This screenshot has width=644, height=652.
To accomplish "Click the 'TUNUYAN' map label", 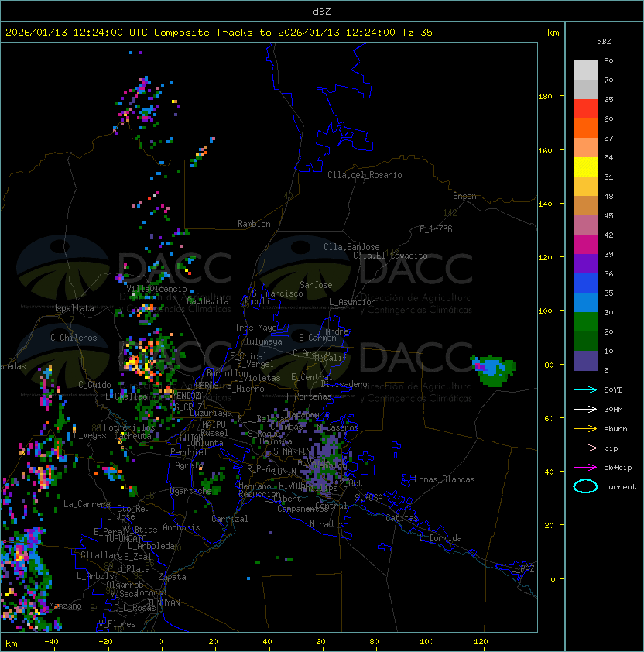I will point(164,603).
